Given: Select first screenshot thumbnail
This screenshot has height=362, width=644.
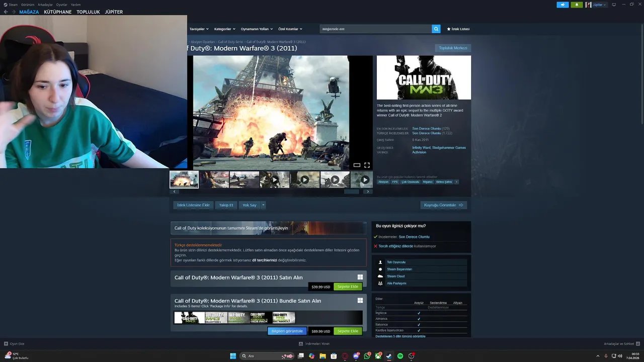Looking at the screenshot, I should pos(184,179).
